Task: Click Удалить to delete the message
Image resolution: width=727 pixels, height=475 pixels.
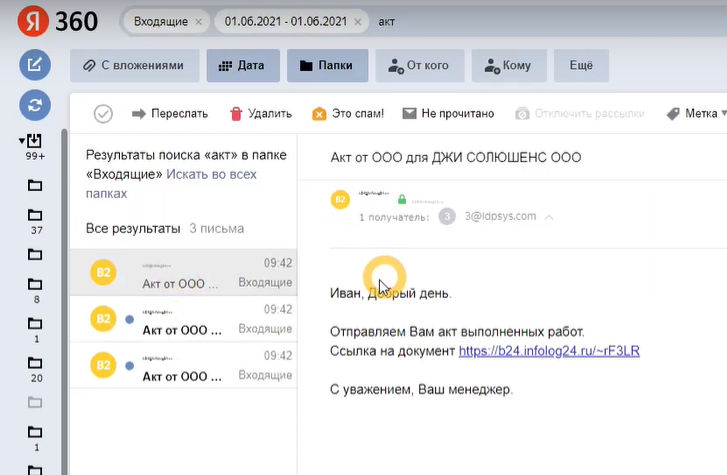Action: 261,114
